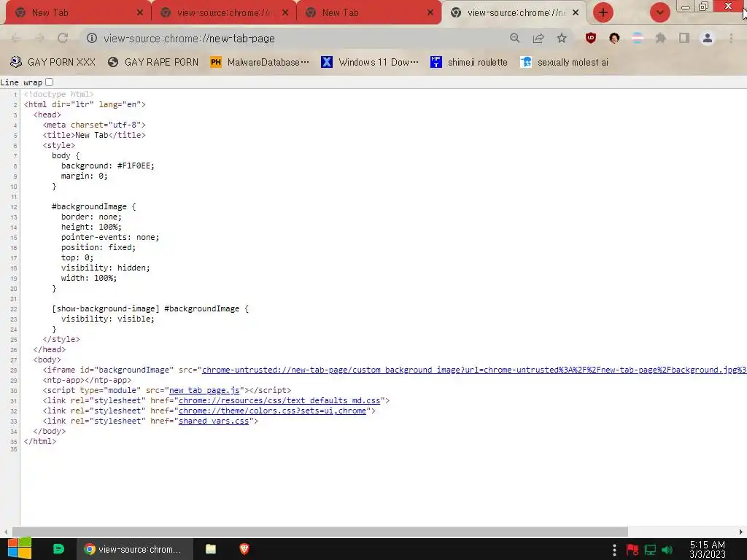Launch Brave browser from the taskbar
This screenshot has width=747, height=560.
tap(244, 549)
